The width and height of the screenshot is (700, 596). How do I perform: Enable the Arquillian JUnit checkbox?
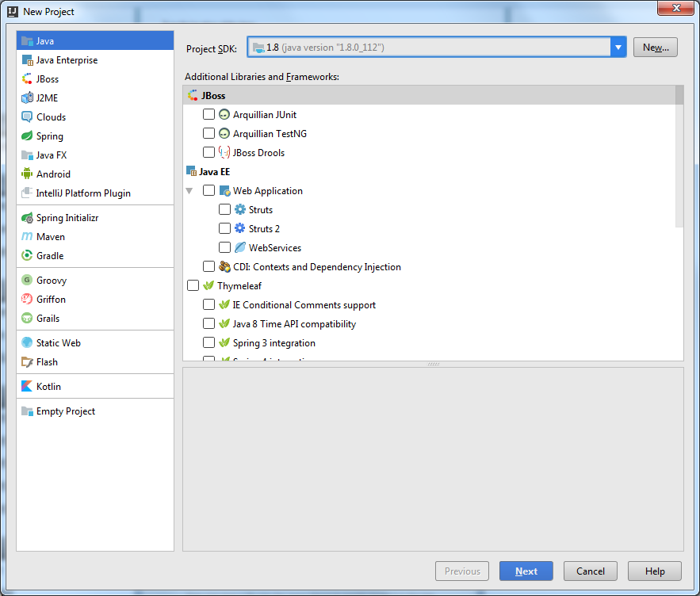(208, 114)
